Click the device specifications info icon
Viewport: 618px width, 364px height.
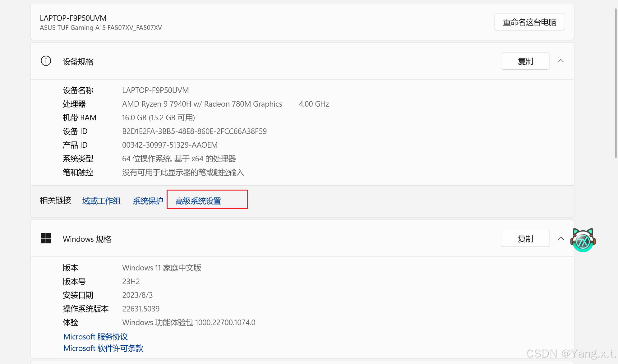click(46, 61)
